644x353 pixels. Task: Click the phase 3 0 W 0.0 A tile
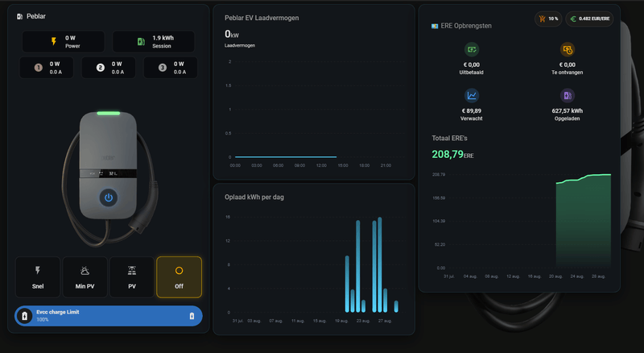(x=171, y=68)
